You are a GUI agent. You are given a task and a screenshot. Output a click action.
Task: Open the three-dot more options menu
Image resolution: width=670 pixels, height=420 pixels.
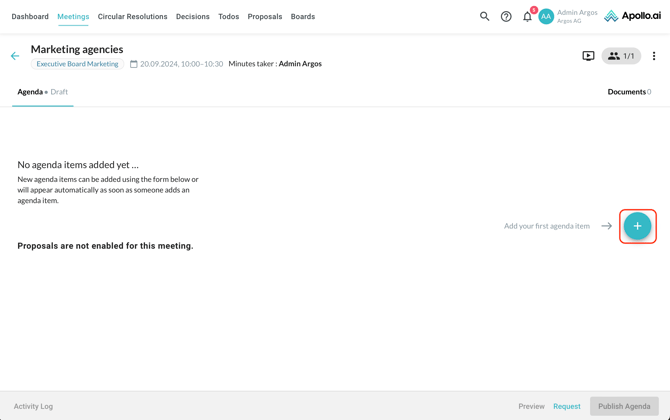pyautogui.click(x=654, y=56)
